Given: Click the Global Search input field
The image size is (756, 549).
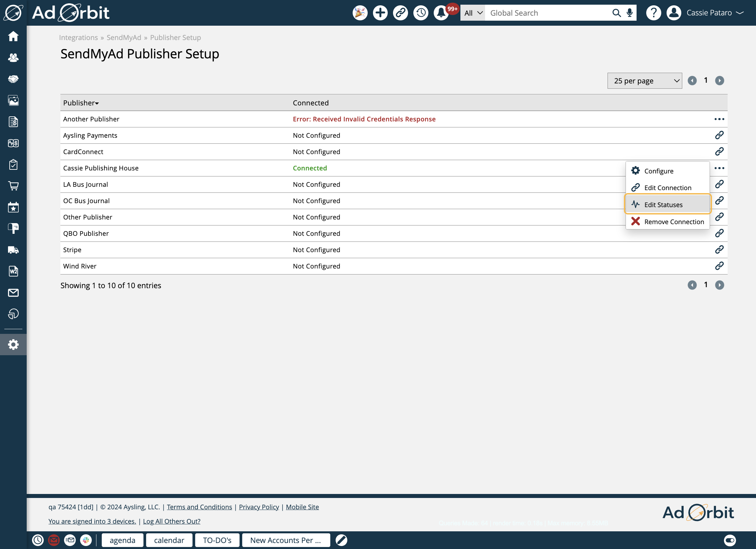Looking at the screenshot, I should coord(547,13).
